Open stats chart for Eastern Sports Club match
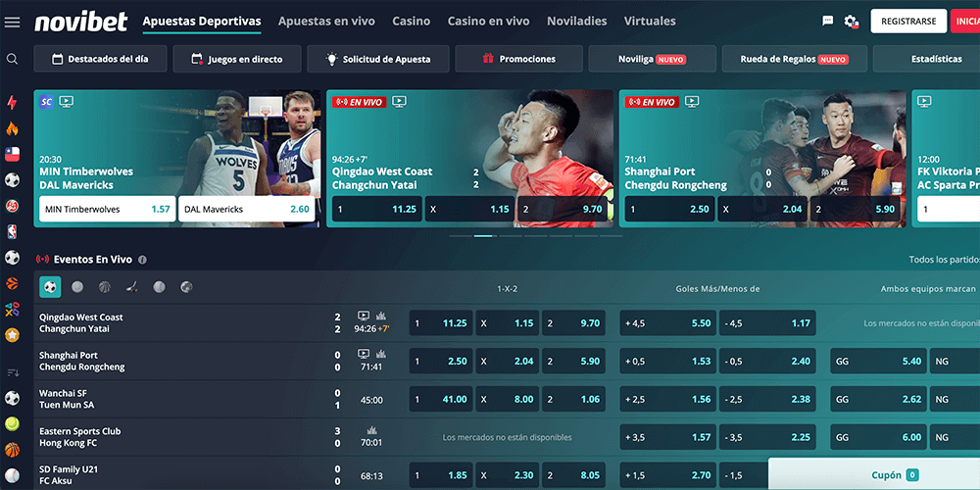The width and height of the screenshot is (980, 490). [x=371, y=429]
